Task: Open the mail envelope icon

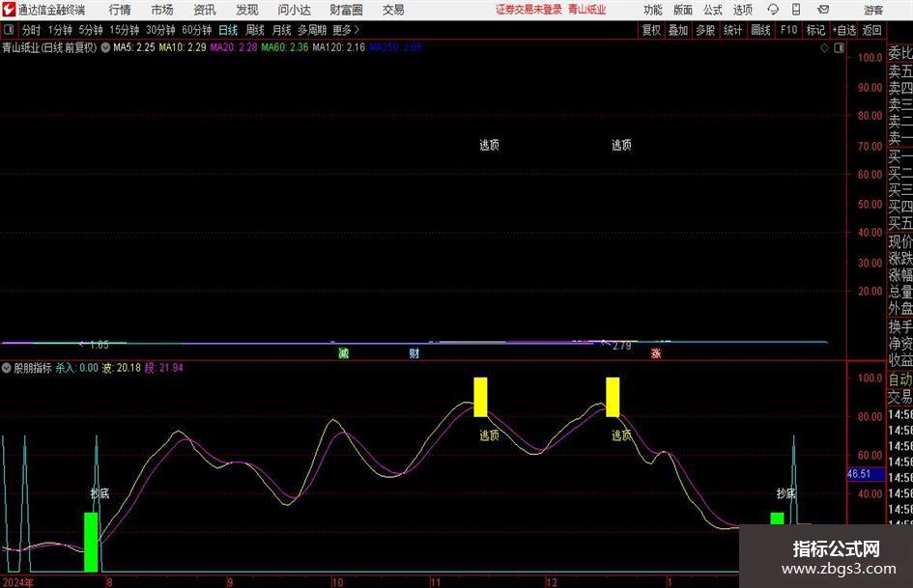Action: click(823, 10)
